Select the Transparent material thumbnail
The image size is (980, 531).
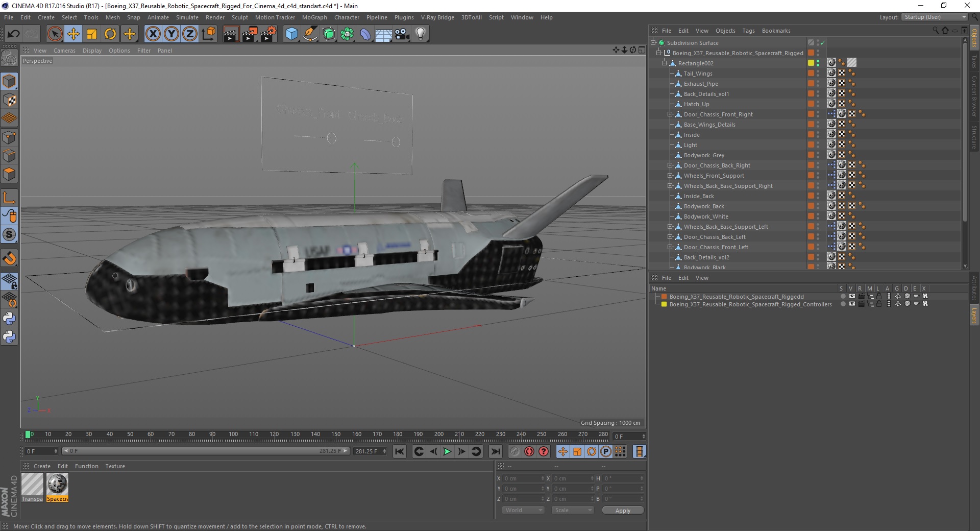pyautogui.click(x=32, y=484)
